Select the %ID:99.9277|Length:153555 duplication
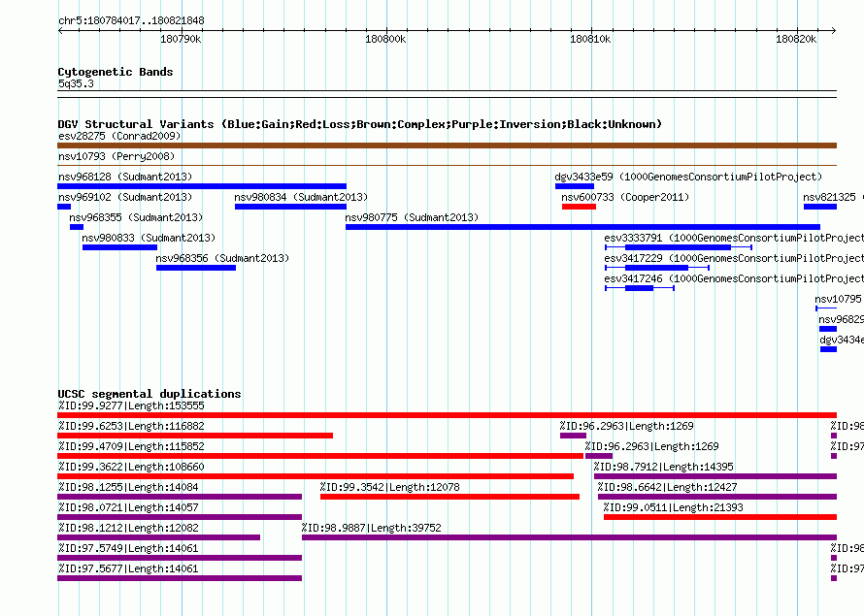The image size is (864, 616). tap(447, 415)
